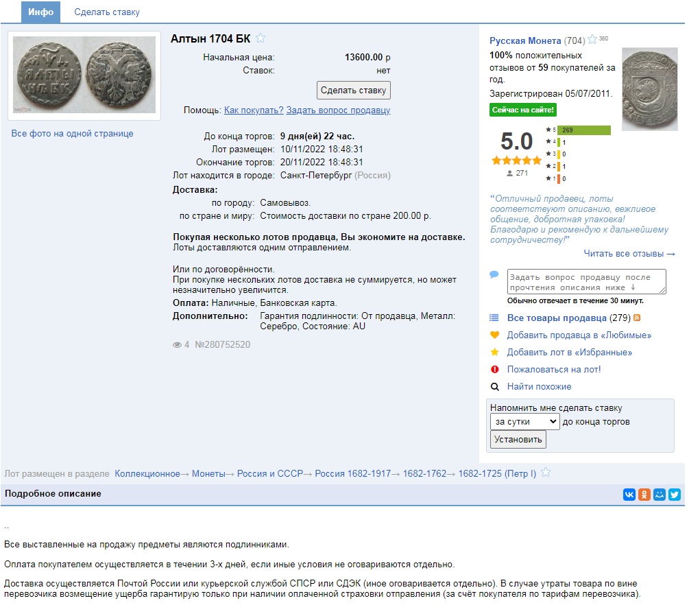Open 'Как покупать?' help link
Screen dimensions: 689x616
point(254,110)
